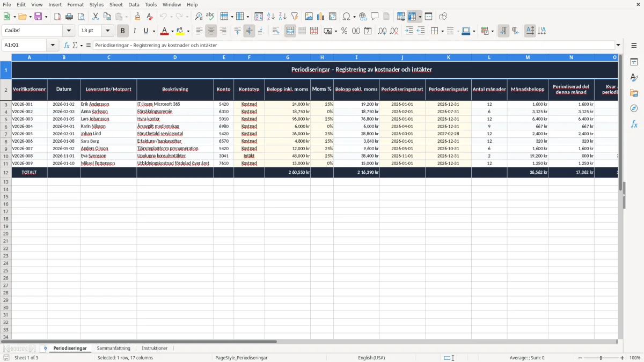Open the sidebar Gallery panel
The height and width of the screenshot is (362, 644).
(634, 93)
